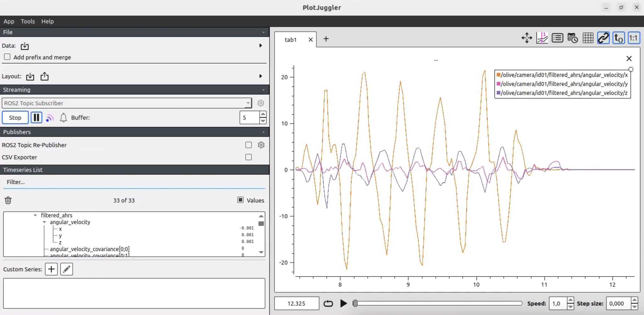644x315 pixels.
Task: Activate the cursor tracker tool
Action: coord(542,38)
